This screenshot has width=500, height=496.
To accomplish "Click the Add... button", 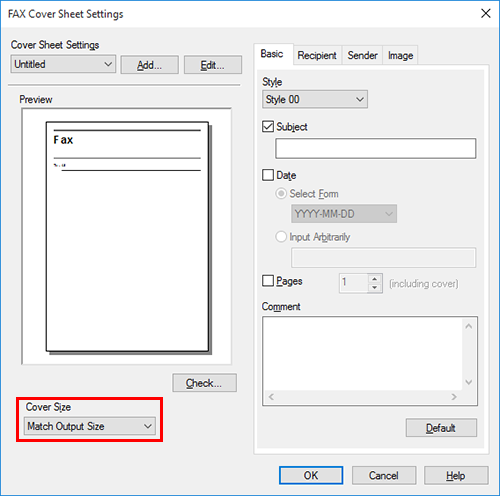I will 149,65.
